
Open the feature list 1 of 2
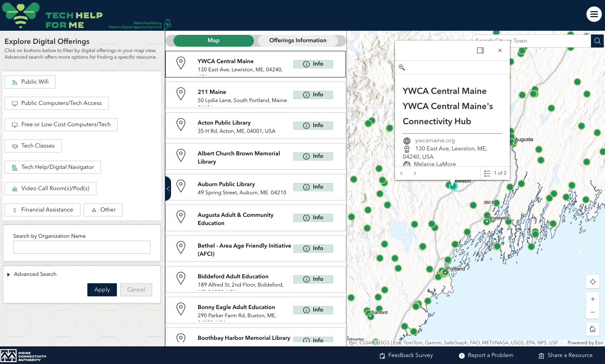(x=495, y=173)
